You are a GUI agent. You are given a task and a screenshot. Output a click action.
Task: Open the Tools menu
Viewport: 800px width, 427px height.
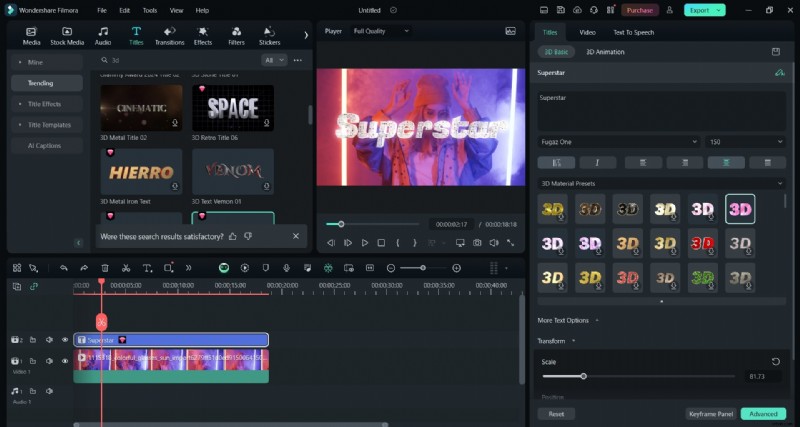150,10
